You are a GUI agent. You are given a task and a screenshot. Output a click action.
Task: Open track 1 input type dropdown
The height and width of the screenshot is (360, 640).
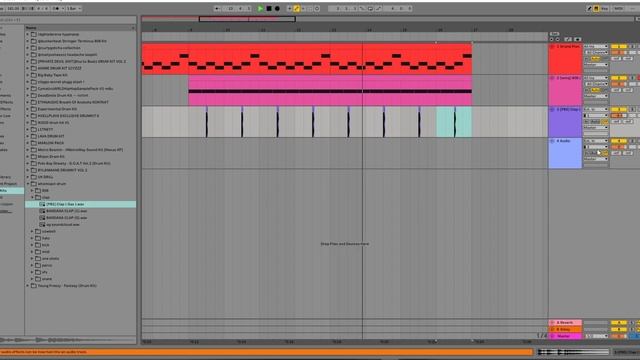[596, 47]
